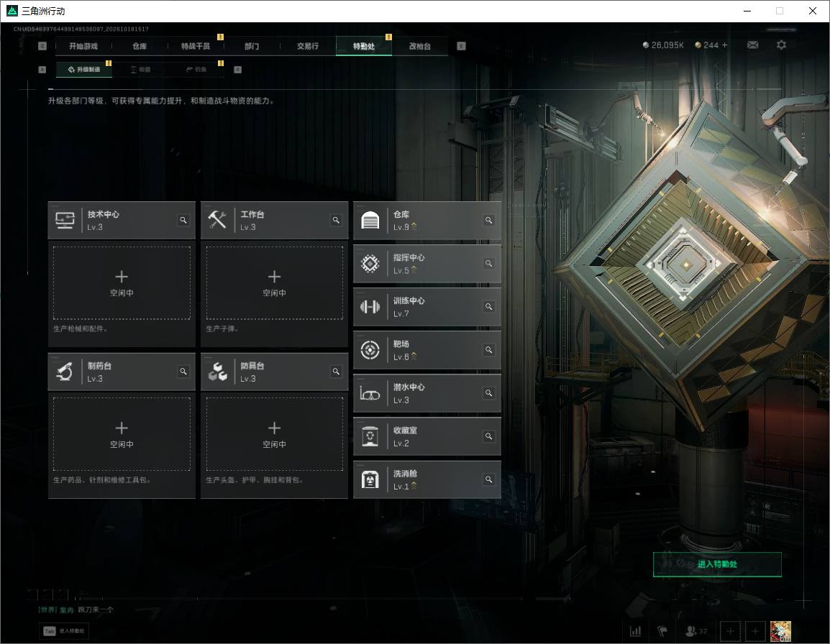The width and height of the screenshot is (830, 644).
Task: Click the player avatar thumbnail
Action: click(x=780, y=631)
